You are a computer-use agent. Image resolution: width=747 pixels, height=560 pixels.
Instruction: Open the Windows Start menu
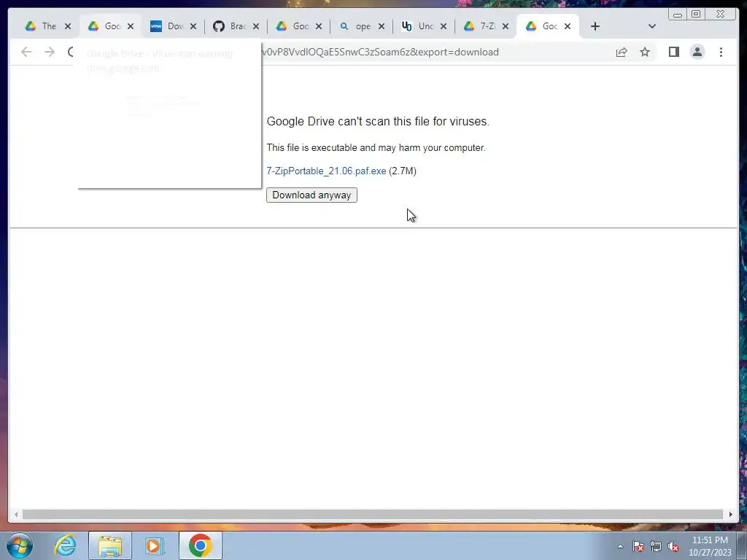click(20, 545)
